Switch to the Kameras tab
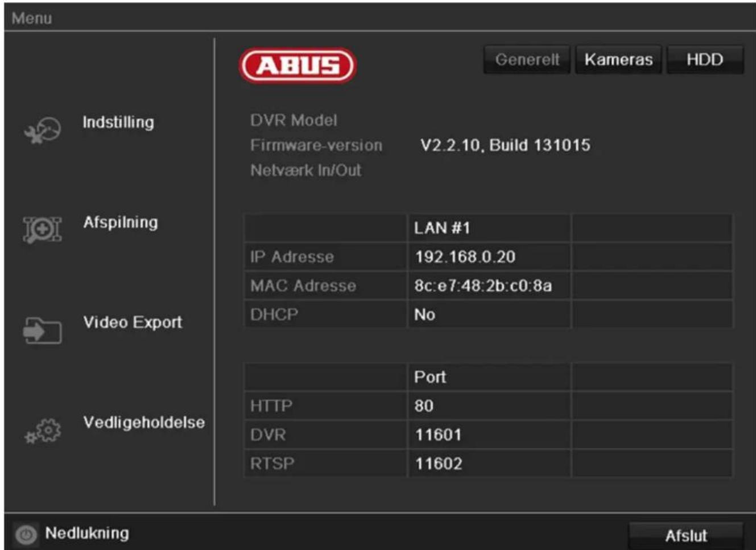The width and height of the screenshot is (756, 550). tap(618, 60)
